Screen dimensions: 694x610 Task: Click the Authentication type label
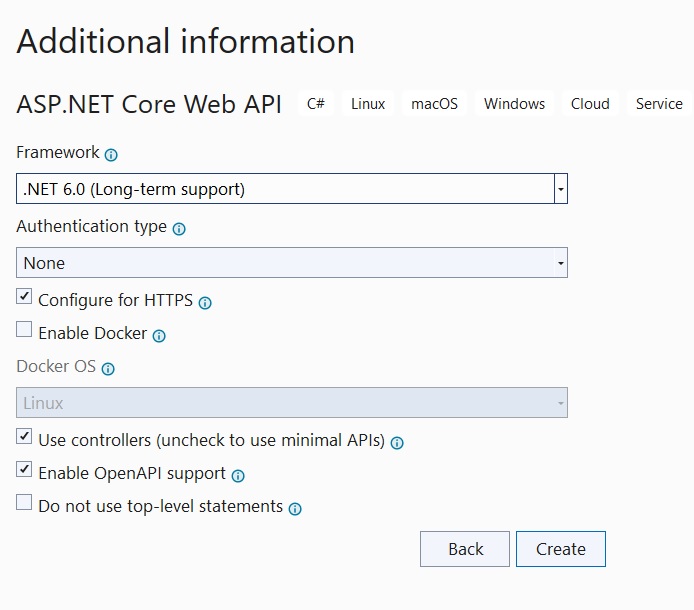pos(92,227)
